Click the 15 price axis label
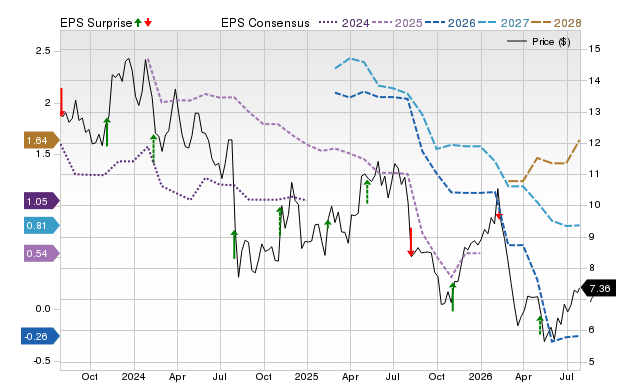Viewport: 640px width, 382px height. (x=594, y=49)
